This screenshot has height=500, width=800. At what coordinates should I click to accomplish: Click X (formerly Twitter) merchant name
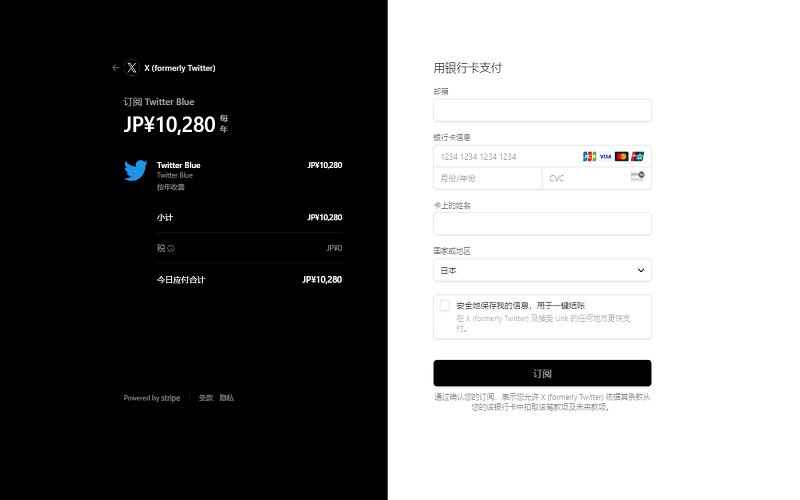(180, 68)
